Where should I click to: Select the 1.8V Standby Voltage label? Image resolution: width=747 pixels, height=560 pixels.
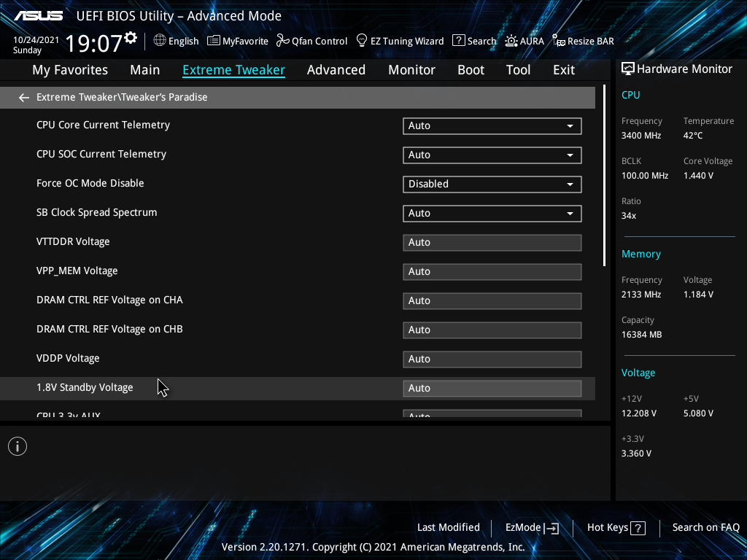85,388
